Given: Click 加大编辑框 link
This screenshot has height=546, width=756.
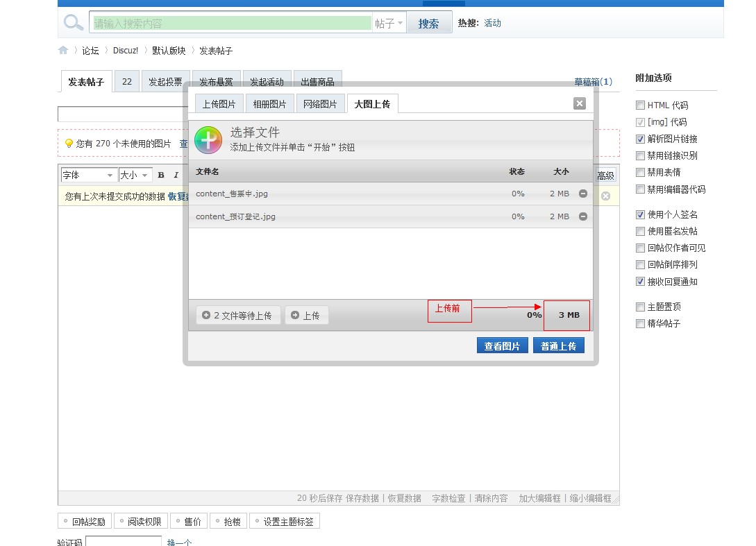Looking at the screenshot, I should (x=539, y=498).
